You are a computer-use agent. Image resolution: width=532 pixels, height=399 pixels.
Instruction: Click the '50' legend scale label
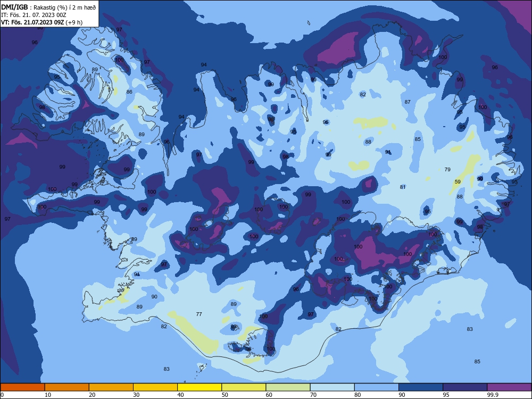225,395
